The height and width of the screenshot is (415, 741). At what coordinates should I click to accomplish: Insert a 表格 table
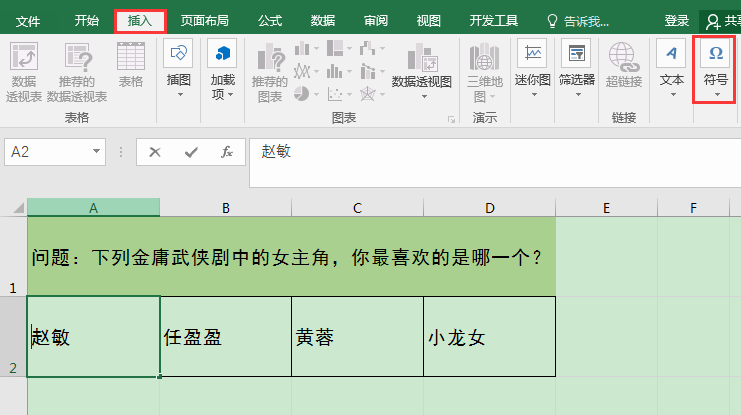tap(131, 65)
